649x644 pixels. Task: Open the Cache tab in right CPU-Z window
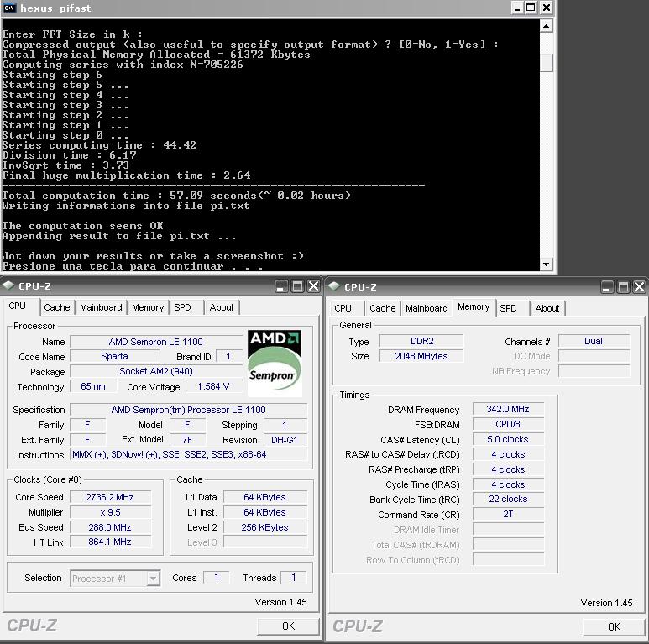[x=383, y=308]
